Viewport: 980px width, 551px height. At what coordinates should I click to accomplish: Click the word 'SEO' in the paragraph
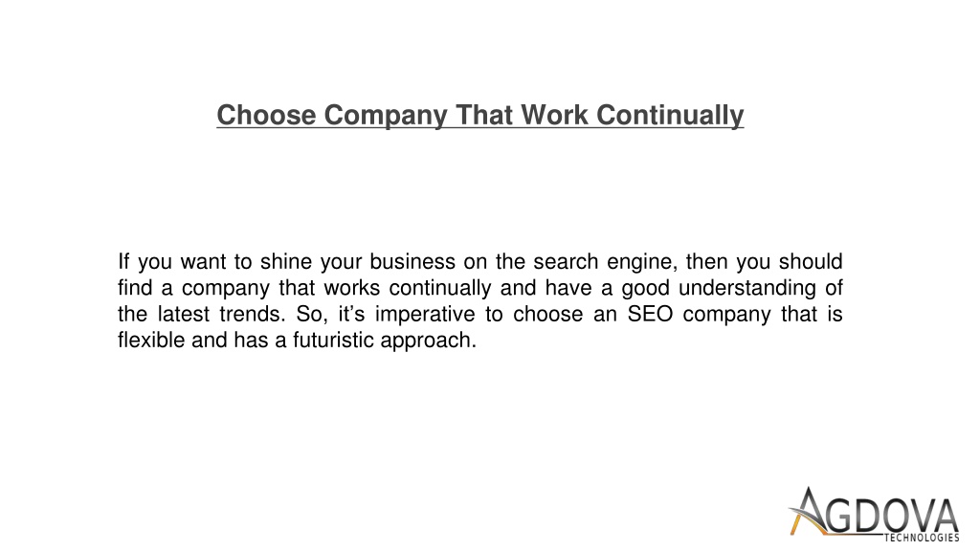650,314
